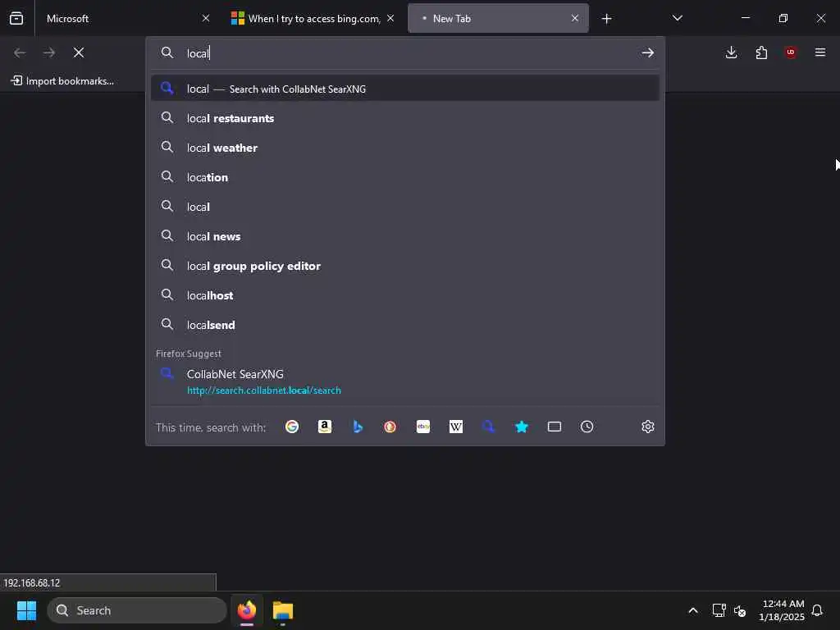Click the Go arrow in address bar
Viewport: 840px width, 630px height.
648,52
